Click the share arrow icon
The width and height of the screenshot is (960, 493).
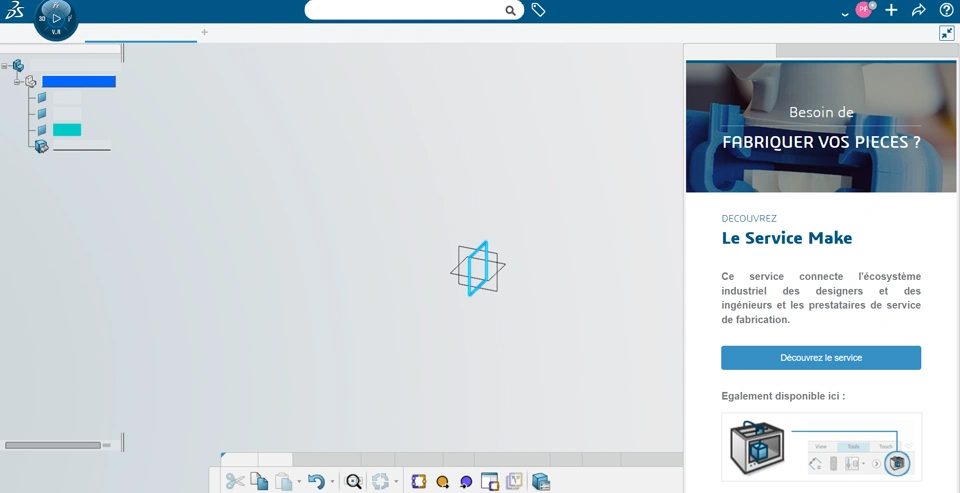pos(918,10)
